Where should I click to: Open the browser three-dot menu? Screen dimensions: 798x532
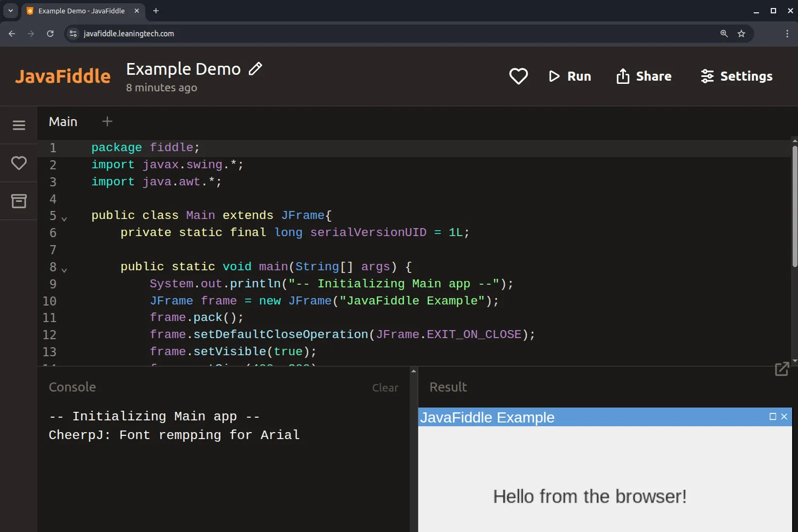[x=786, y=33]
